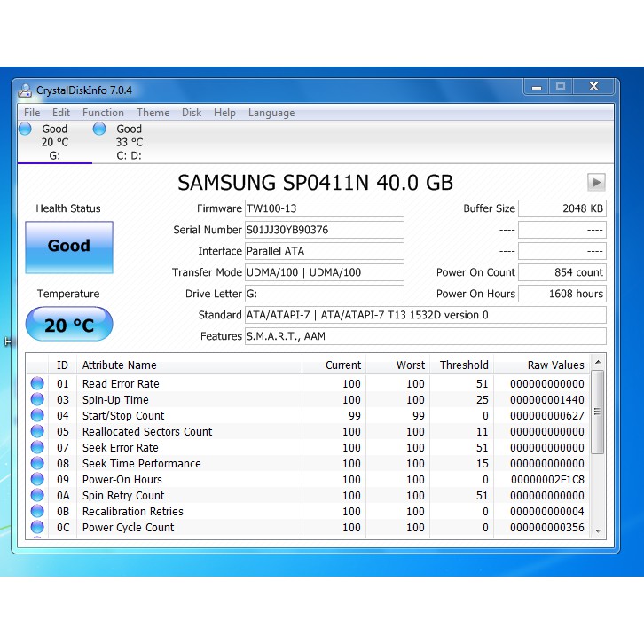644x644 pixels.
Task: Click the ID column header
Action: [x=62, y=365]
